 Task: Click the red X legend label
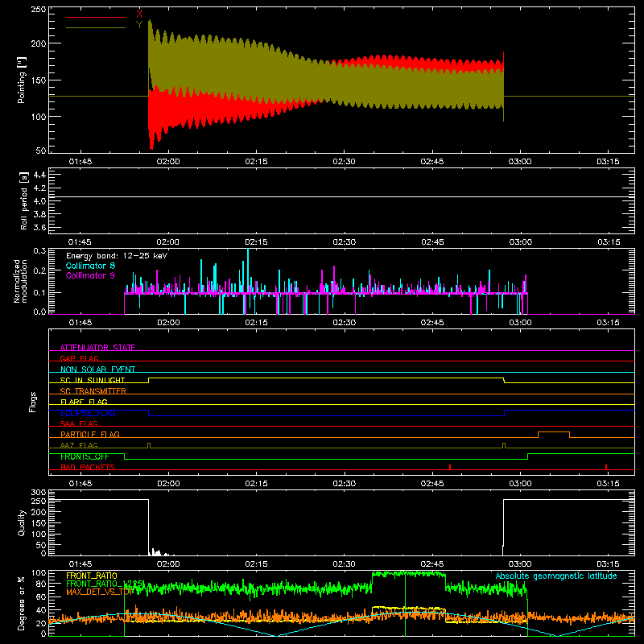(x=139, y=14)
